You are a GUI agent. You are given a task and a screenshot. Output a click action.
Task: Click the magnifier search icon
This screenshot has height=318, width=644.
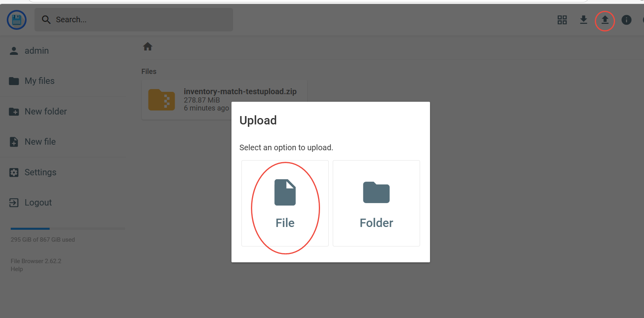[x=46, y=19]
